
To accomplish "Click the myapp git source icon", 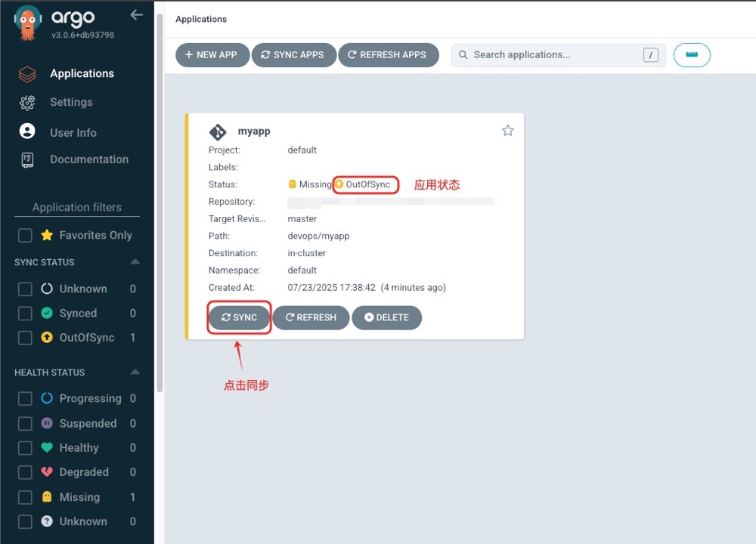I will pos(218,131).
